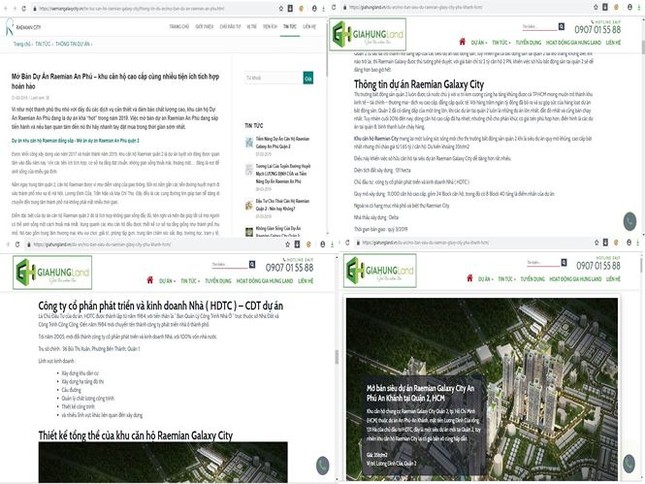This screenshot has width=645, height=484.
Task: Go back in the top-left Raemian City browser
Action: coord(6,8)
